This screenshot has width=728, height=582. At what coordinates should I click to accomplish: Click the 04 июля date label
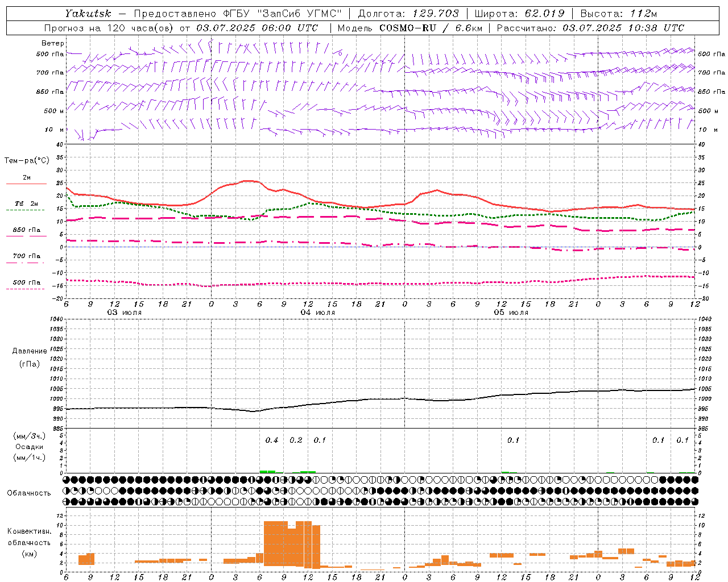pyautogui.click(x=318, y=313)
